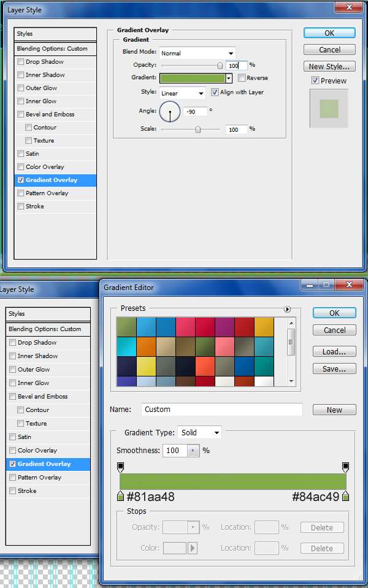This screenshot has height=588, width=368.
Task: Select the left green color stop #81aa48
Action: [120, 496]
